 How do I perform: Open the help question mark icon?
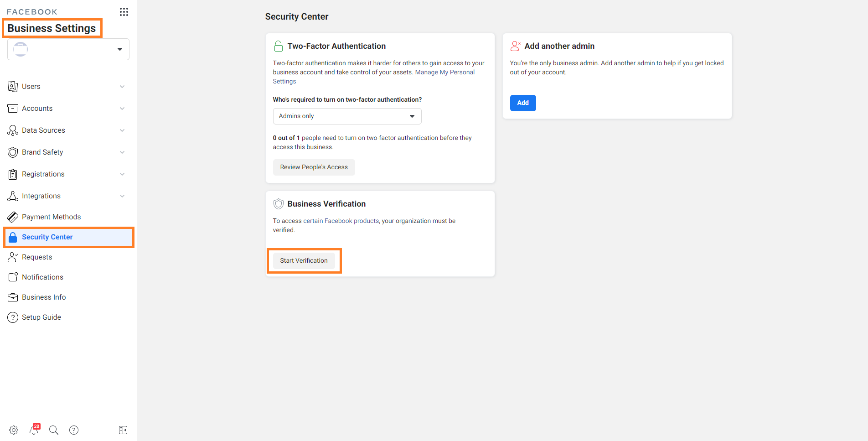click(x=74, y=430)
